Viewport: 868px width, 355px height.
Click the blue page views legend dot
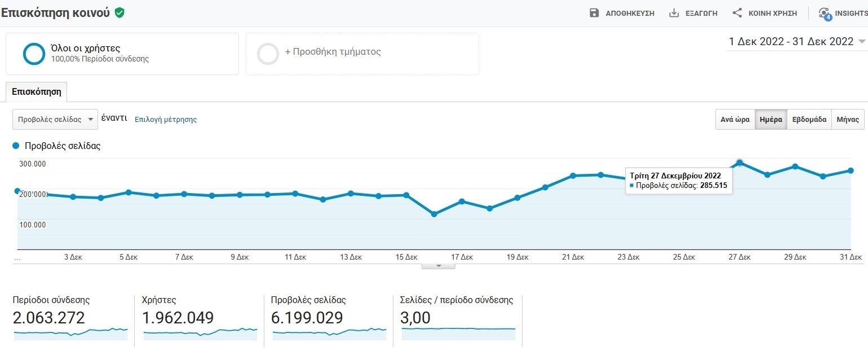click(16, 146)
